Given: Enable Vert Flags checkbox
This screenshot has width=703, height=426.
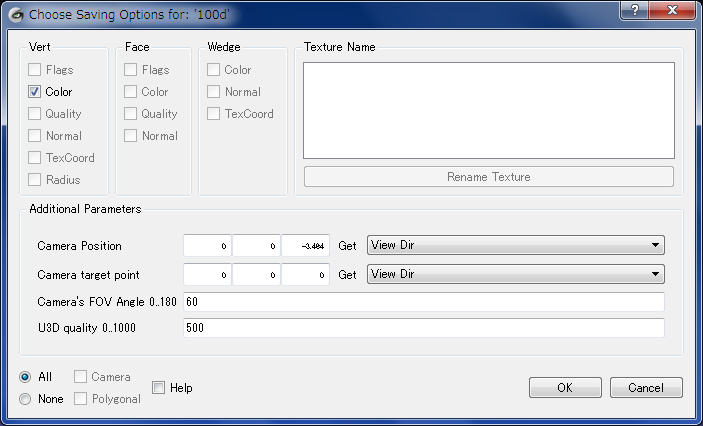Looking at the screenshot, I should [35, 70].
